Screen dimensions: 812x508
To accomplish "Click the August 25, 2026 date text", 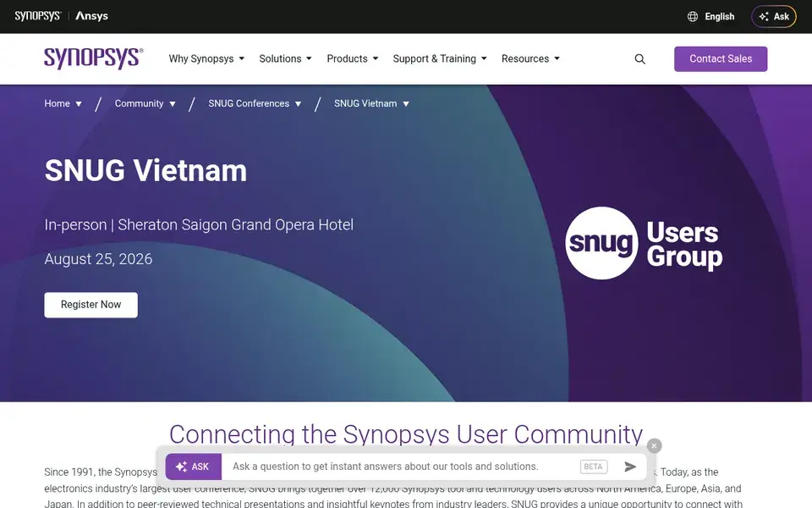I will tap(98, 259).
